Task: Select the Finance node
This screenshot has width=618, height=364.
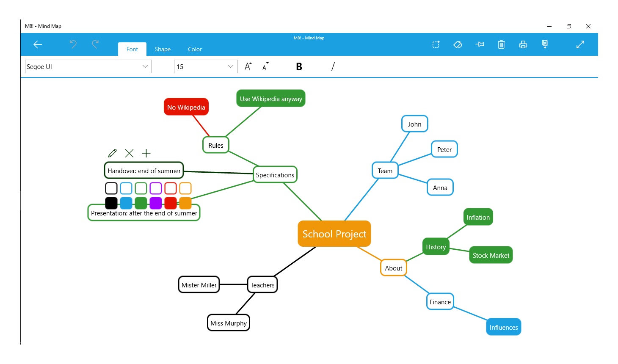Action: (440, 302)
